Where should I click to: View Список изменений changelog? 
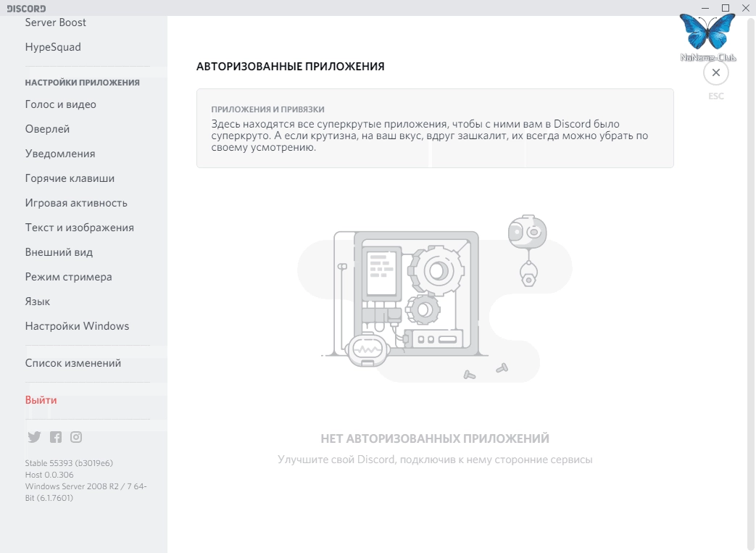(73, 363)
